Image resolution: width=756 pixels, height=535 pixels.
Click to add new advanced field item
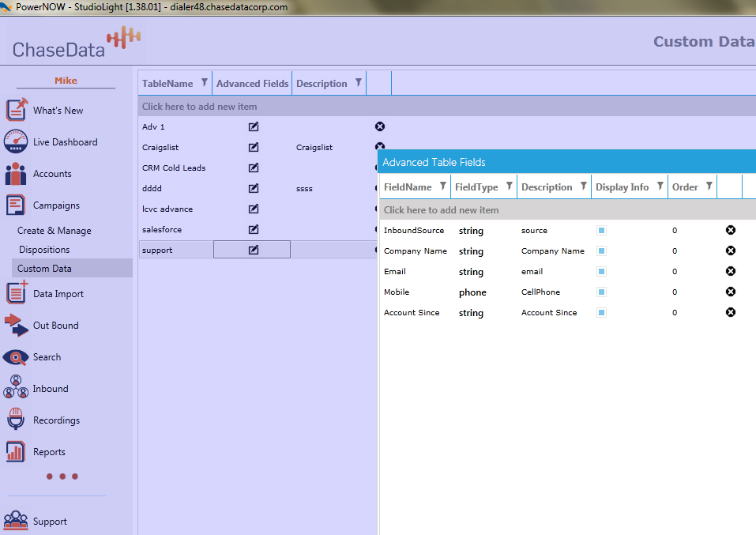click(442, 210)
